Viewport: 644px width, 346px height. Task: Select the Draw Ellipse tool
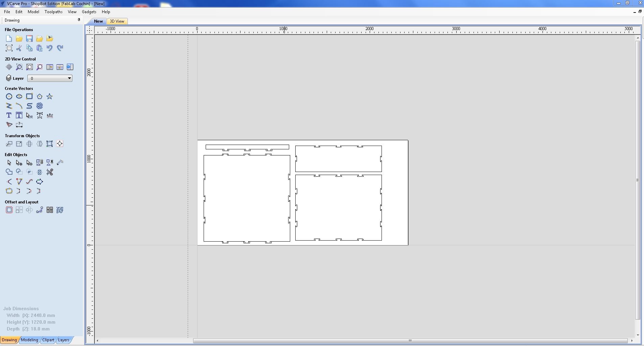click(19, 97)
